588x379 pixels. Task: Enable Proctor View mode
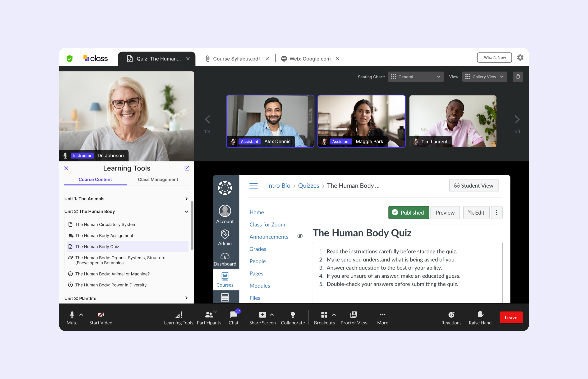[x=353, y=317]
